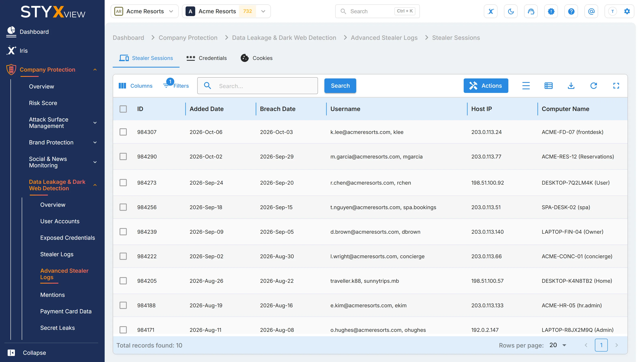Screen dimensions: 644x362
Task: Open the AR Acme Resorts organization dropdown
Action: click(x=144, y=11)
